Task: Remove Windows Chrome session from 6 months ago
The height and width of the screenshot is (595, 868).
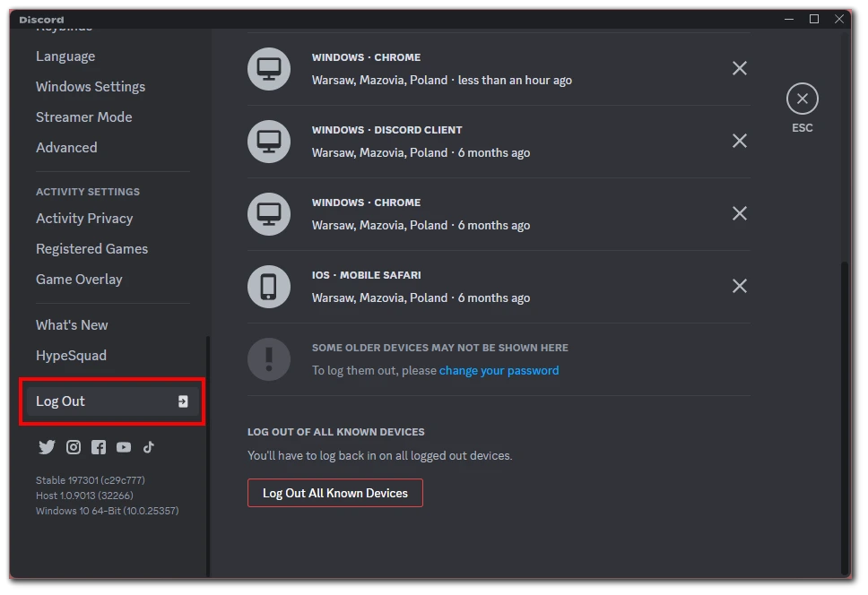Action: [x=740, y=213]
